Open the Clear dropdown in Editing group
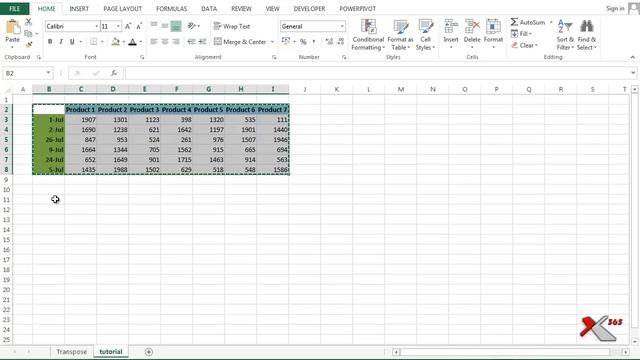Image resolution: width=640 pixels, height=360 pixels. coord(524,45)
